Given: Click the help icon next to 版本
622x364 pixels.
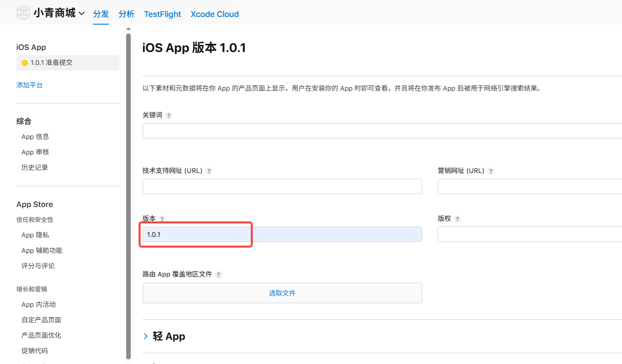Looking at the screenshot, I should (162, 219).
